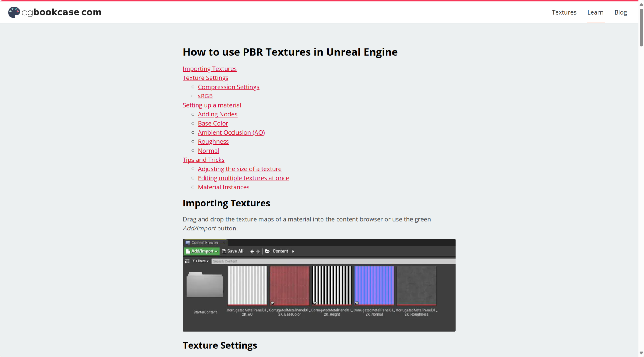Image resolution: width=644 pixels, height=357 pixels.
Task: Click the sources panel toggle icon beside Filters
Action: (x=187, y=261)
